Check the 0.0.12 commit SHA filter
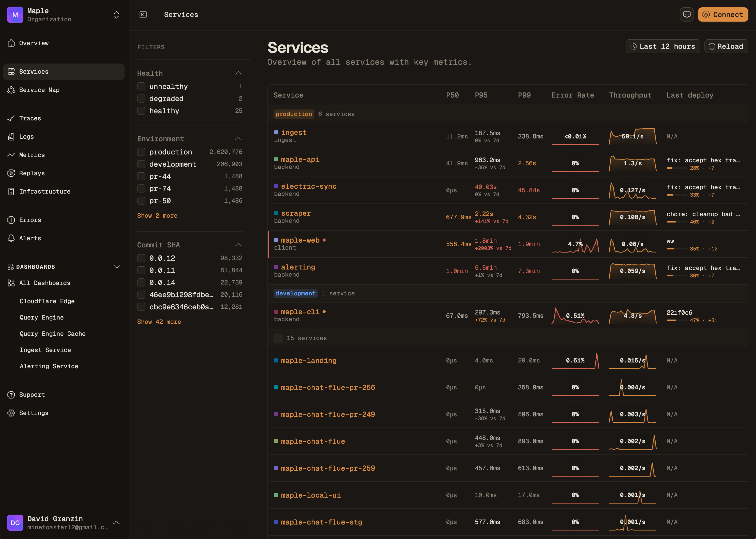 point(142,258)
